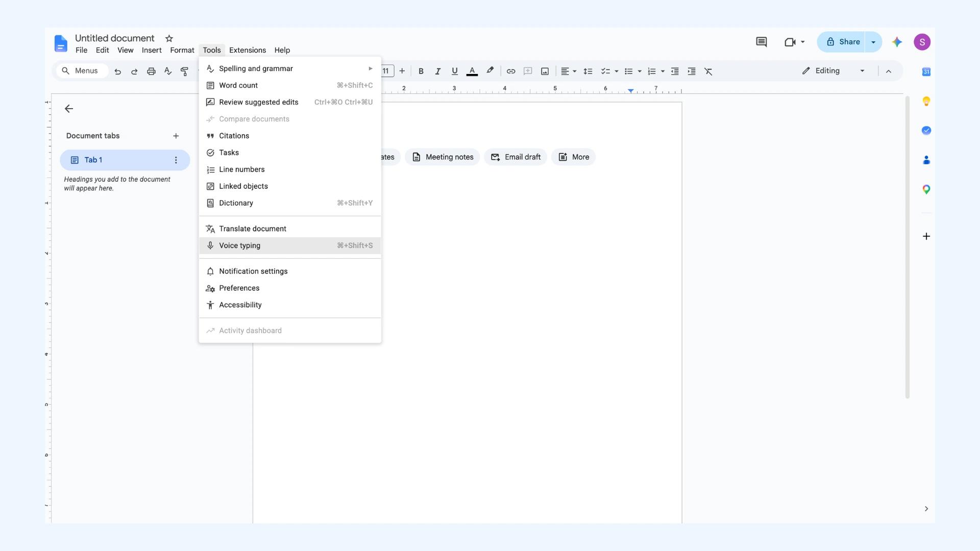Open the numbered list options dropdown arrow

coord(663,71)
